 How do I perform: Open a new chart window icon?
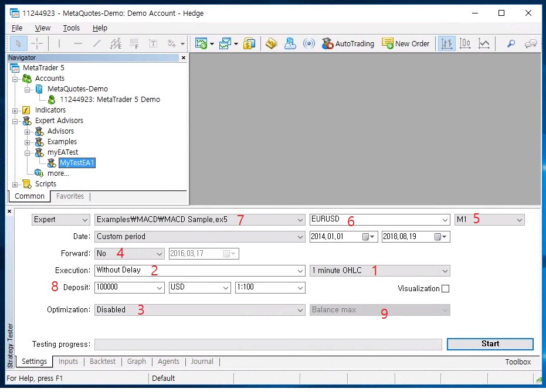(201, 44)
